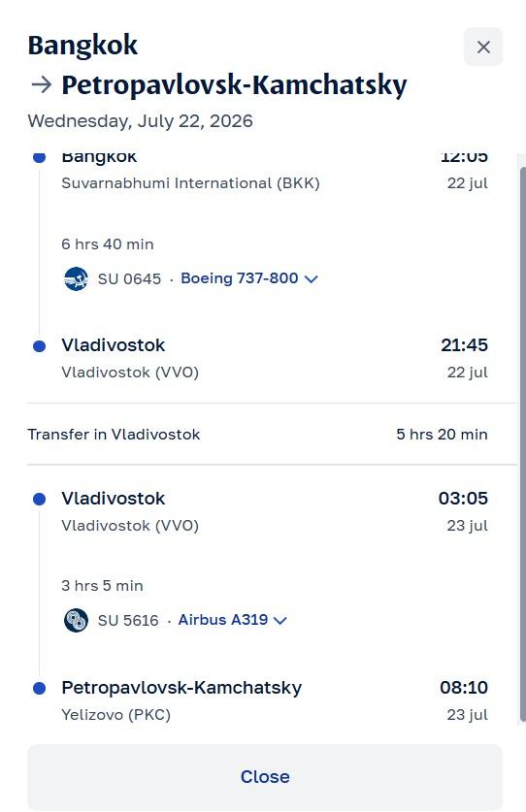
Task: Click the vertical scrollbar of the itinerary
Action: [522, 442]
